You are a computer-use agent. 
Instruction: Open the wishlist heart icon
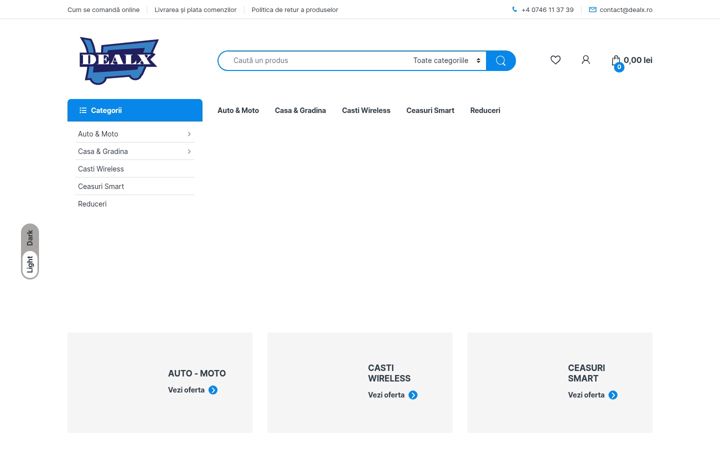(556, 60)
